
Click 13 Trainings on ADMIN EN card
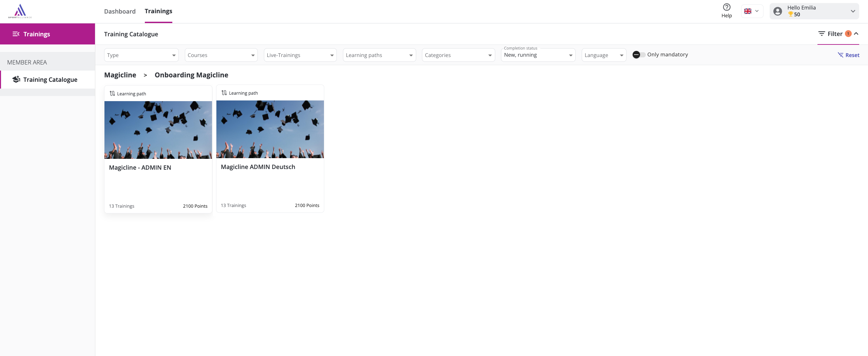121,206
